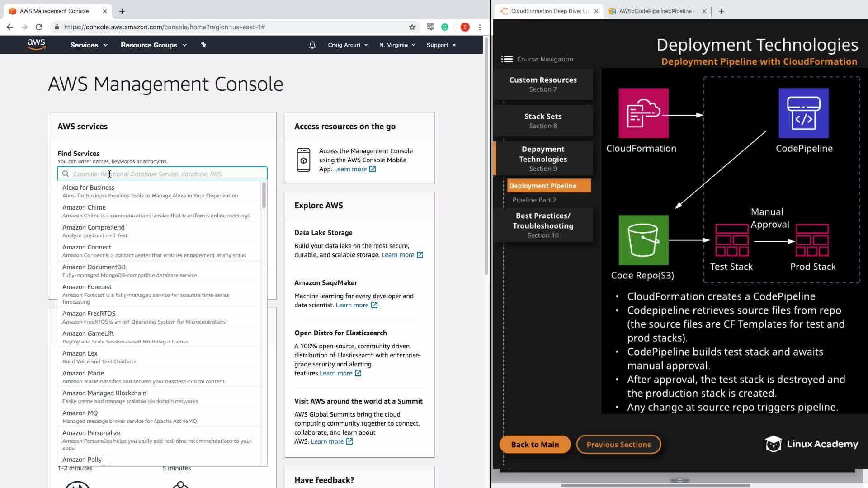Select Pipeline Part 2 in course navigation
868x488 pixels.
click(534, 200)
